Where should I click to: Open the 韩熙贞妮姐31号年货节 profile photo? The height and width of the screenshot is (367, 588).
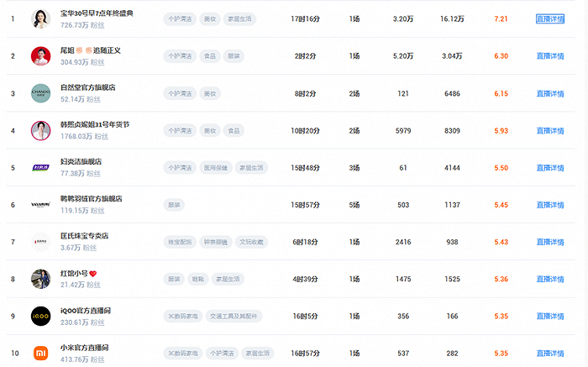pyautogui.click(x=41, y=130)
